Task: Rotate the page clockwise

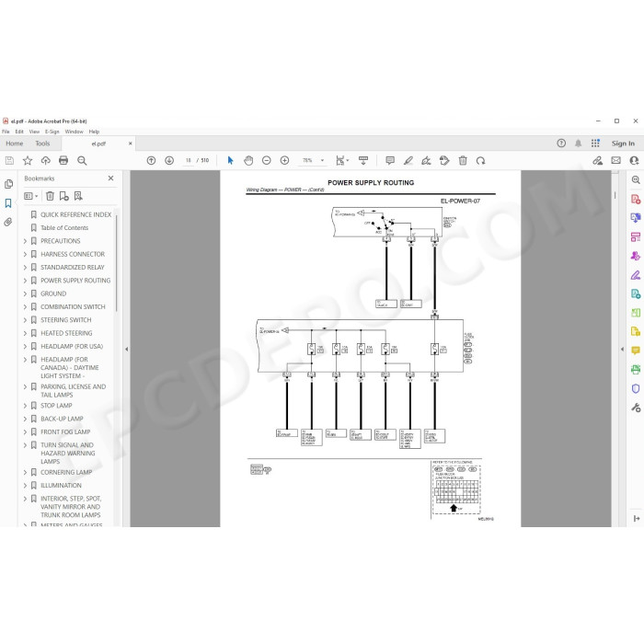Action: [480, 161]
